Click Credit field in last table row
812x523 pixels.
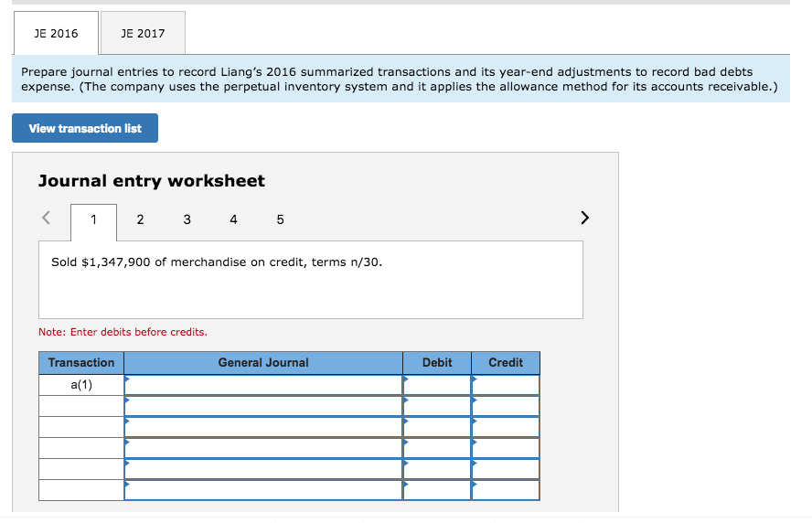pyautogui.click(x=506, y=490)
